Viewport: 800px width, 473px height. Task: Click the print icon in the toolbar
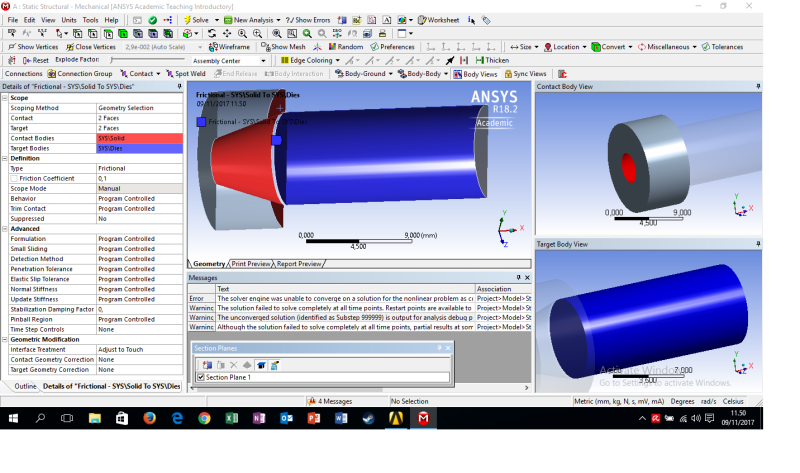point(383,33)
